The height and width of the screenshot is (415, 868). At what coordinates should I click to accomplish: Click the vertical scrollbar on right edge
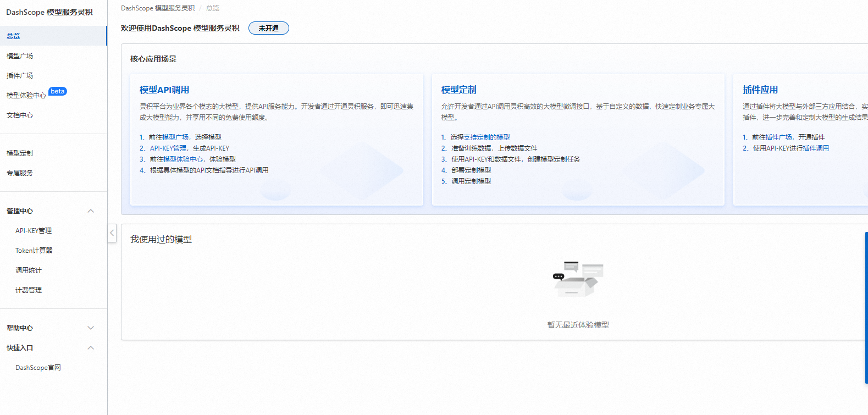(866, 308)
